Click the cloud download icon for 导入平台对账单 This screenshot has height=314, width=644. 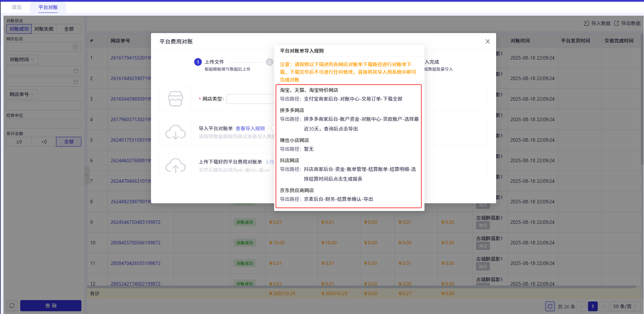tap(175, 132)
